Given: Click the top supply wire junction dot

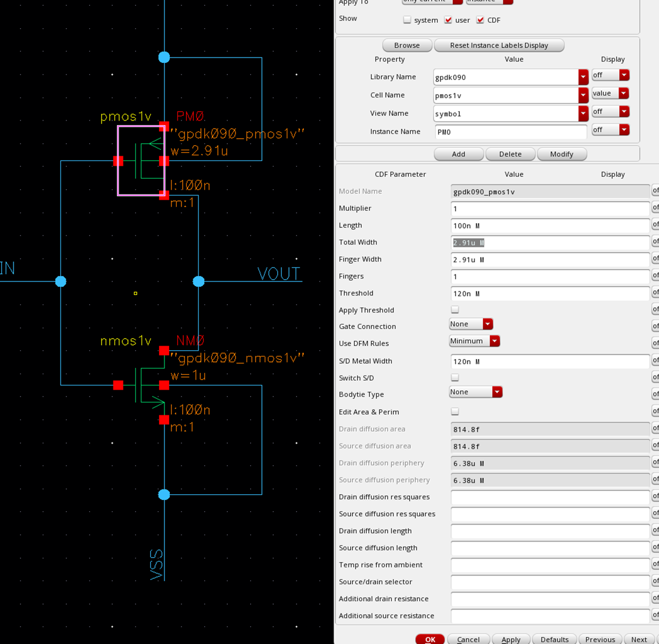Looking at the screenshot, I should [164, 57].
